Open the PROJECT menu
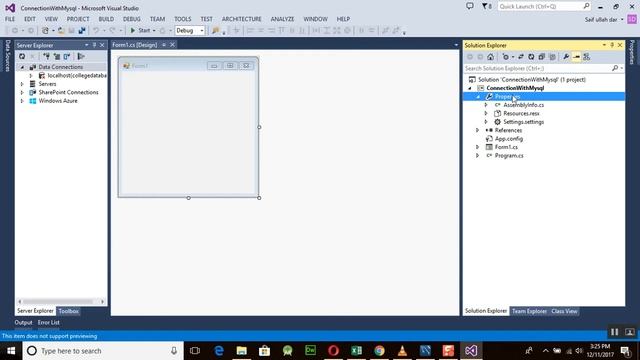This screenshot has width=640, height=360. coord(78,19)
